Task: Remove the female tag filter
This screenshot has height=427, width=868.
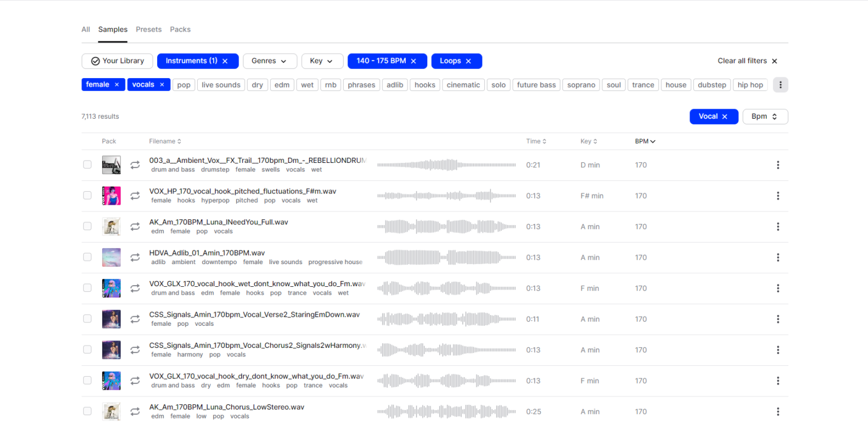Action: pos(117,84)
